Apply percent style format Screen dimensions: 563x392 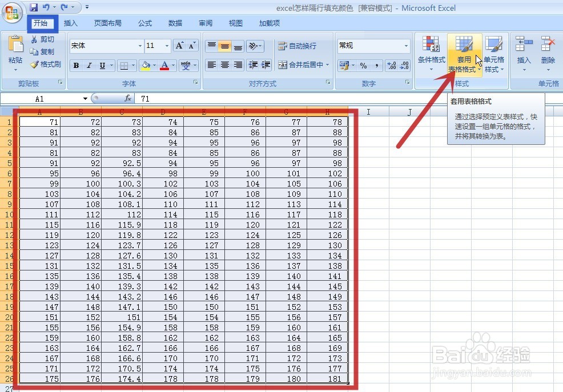coord(363,65)
